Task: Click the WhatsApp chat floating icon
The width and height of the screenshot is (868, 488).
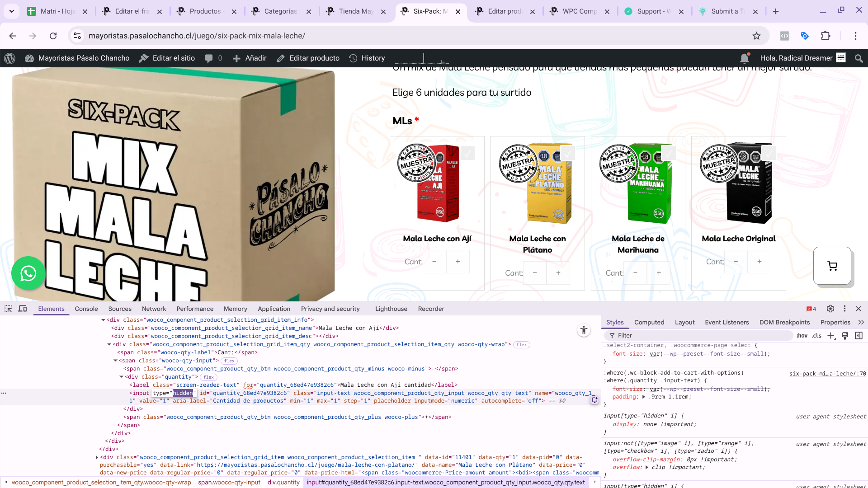Action: (x=28, y=273)
